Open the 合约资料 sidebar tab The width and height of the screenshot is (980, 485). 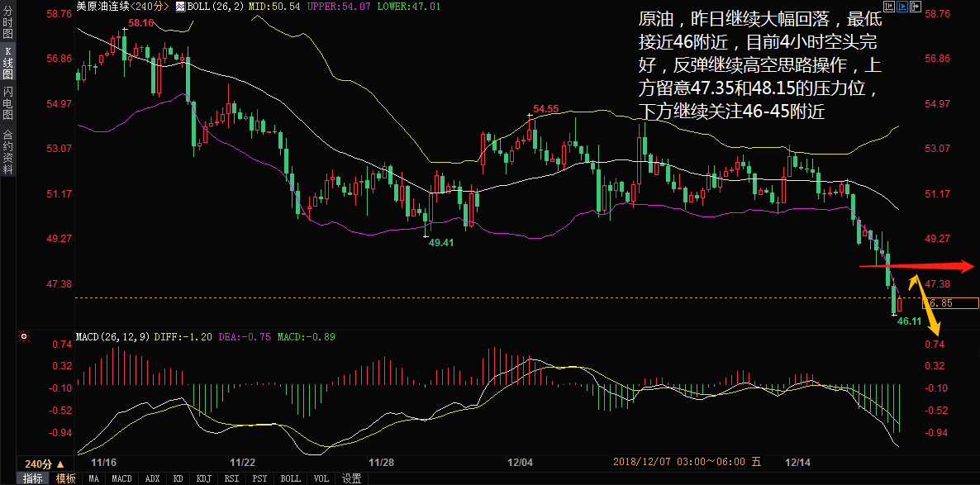click(8, 152)
